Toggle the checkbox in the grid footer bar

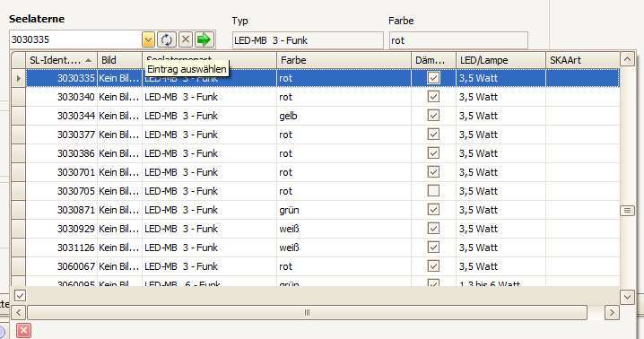click(20, 295)
